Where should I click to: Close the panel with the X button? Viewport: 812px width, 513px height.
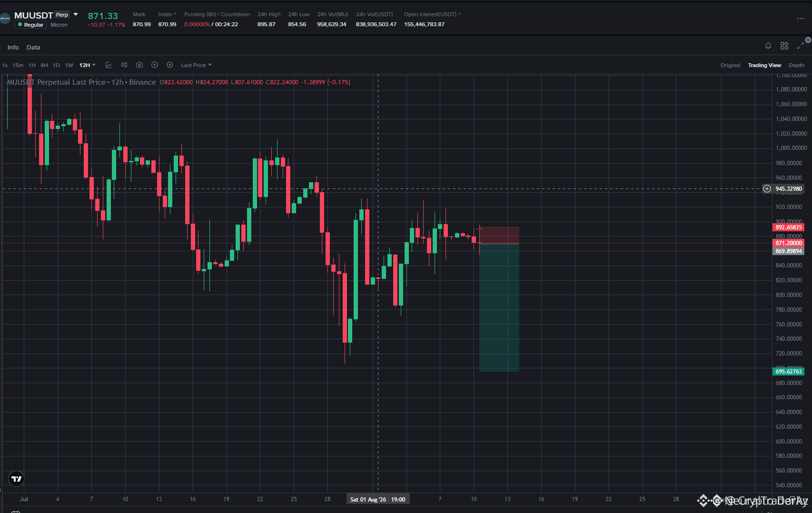[808, 40]
